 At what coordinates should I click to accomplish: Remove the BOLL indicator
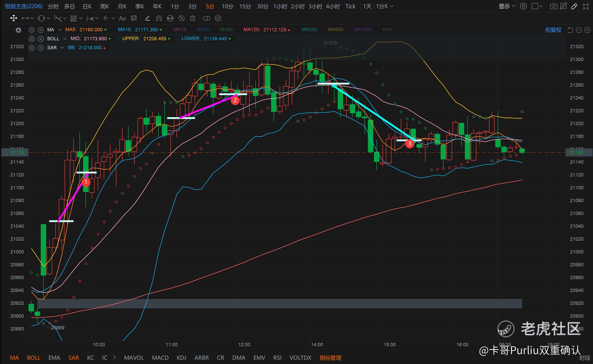click(41, 39)
